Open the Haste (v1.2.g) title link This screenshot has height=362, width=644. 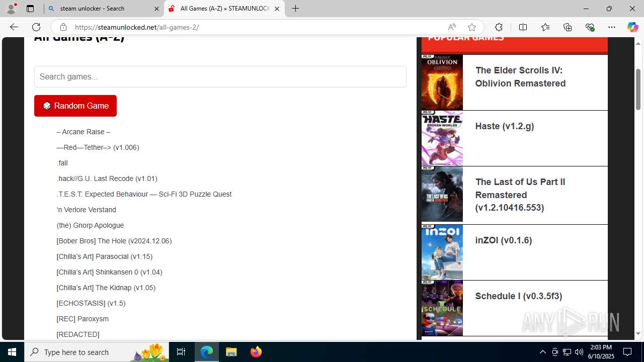pos(505,126)
